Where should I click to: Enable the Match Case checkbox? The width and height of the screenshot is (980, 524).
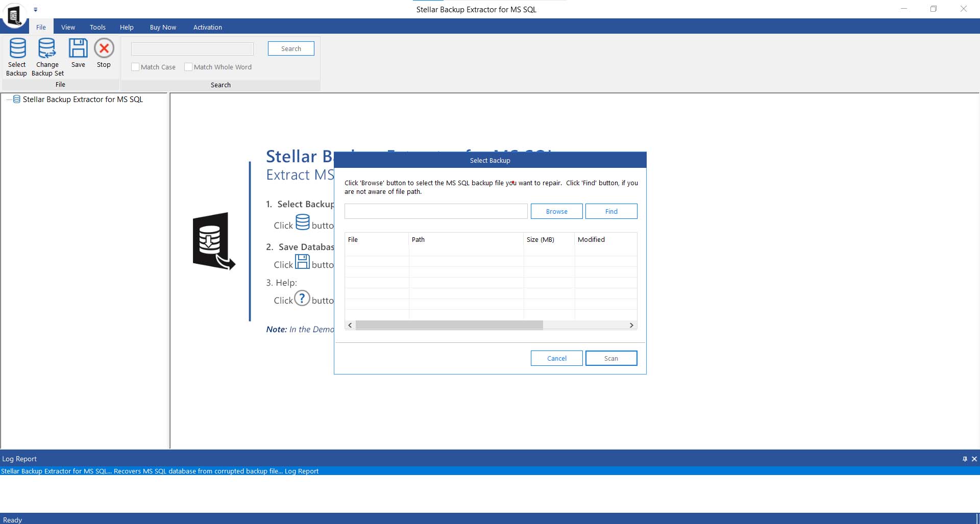pos(135,67)
